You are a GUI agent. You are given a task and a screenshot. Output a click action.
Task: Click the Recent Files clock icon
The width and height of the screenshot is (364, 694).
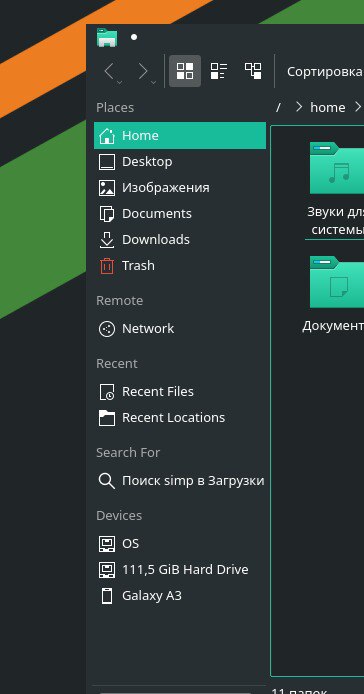click(x=107, y=392)
